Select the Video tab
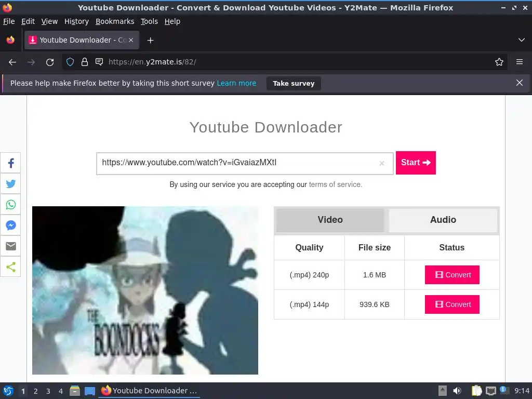Viewport: 532px width, 399px height. tap(330, 220)
